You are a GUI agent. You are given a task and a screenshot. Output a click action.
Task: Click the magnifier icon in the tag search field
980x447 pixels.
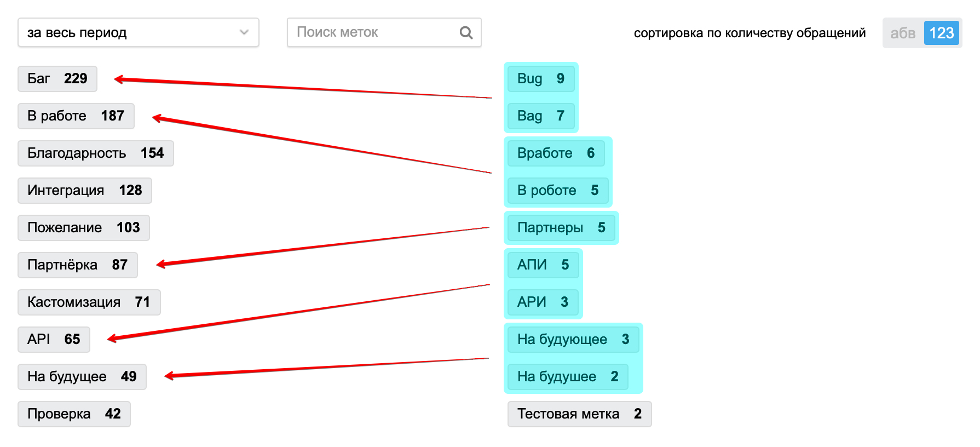tap(466, 33)
